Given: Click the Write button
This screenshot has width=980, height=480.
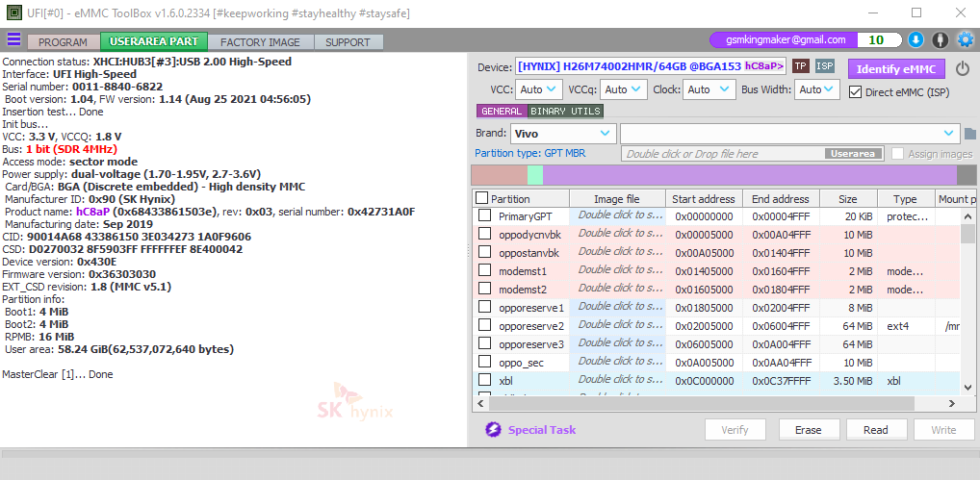Looking at the screenshot, I should pyautogui.click(x=943, y=429).
